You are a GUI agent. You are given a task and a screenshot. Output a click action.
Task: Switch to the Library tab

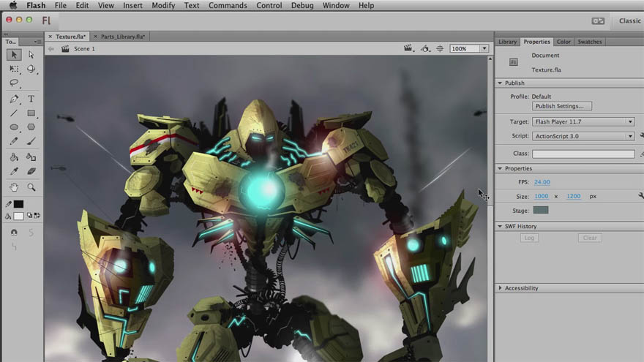pyautogui.click(x=508, y=42)
